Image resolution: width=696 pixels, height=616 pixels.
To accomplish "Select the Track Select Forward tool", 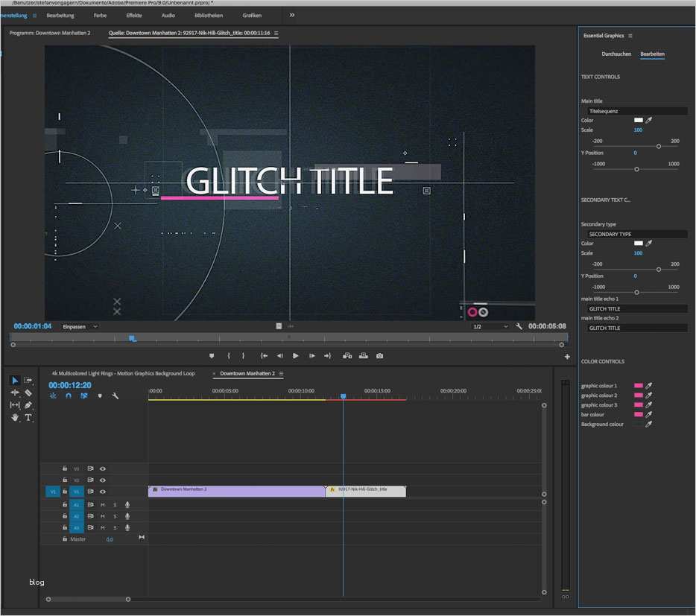I will click(x=28, y=381).
